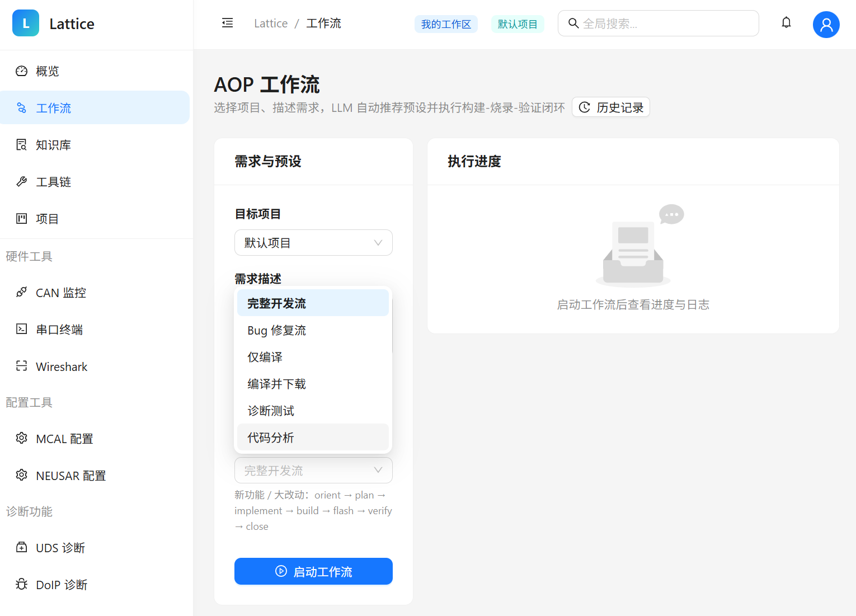
Task: Click the 启动工作流后查看进度与日志 empty text
Action: (x=633, y=304)
